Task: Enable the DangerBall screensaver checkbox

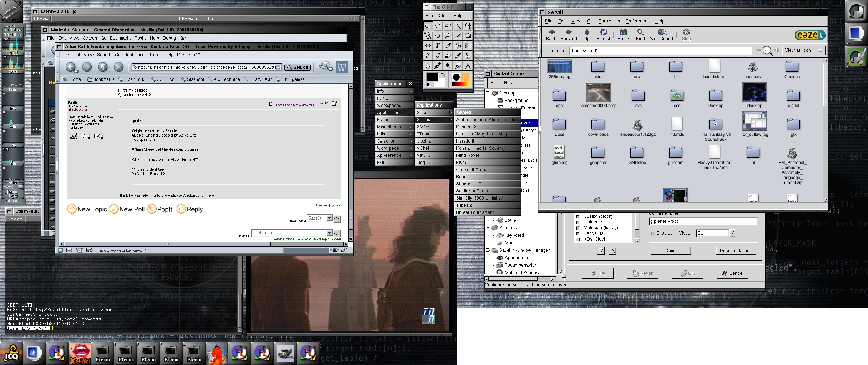Action: 578,233
